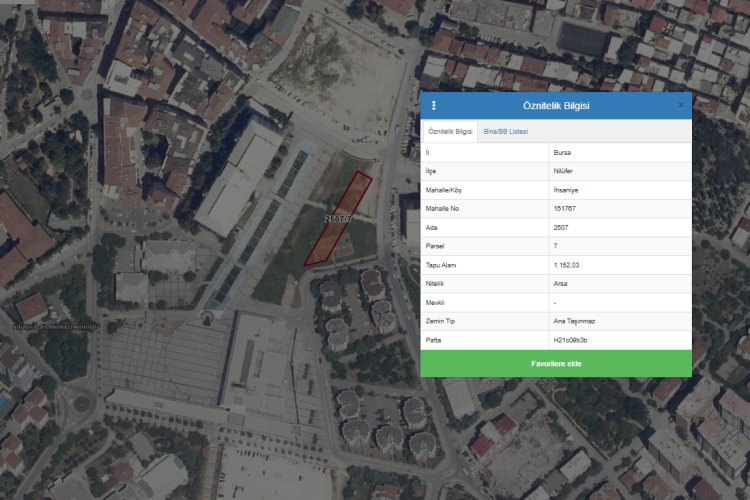Image resolution: width=750 pixels, height=500 pixels.
Task: Click the Mahalle No value 151767
Action: (x=565, y=208)
